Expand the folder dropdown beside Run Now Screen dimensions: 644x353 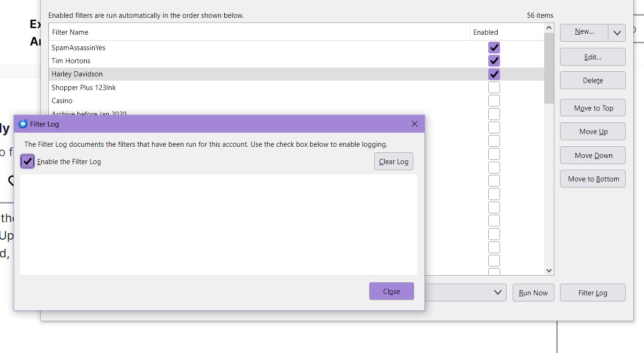(x=498, y=293)
